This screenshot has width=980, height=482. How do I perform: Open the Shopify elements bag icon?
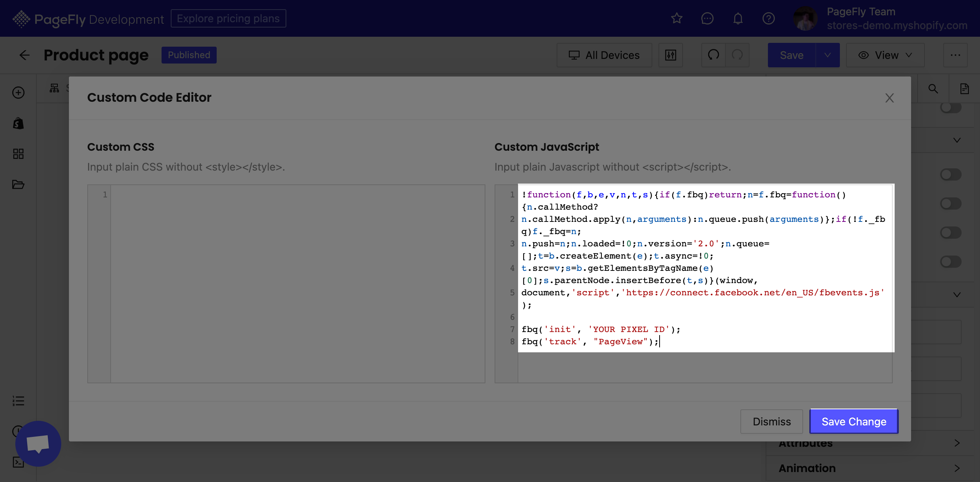(x=18, y=123)
